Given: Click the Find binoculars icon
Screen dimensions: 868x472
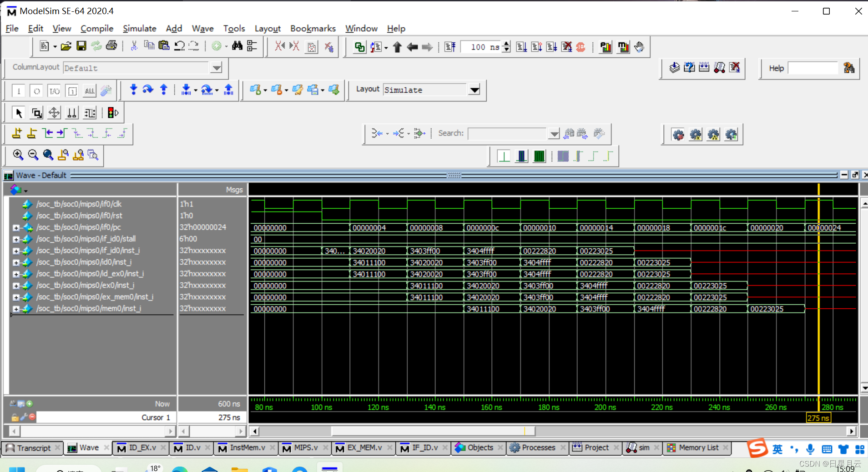Looking at the screenshot, I should point(237,46).
